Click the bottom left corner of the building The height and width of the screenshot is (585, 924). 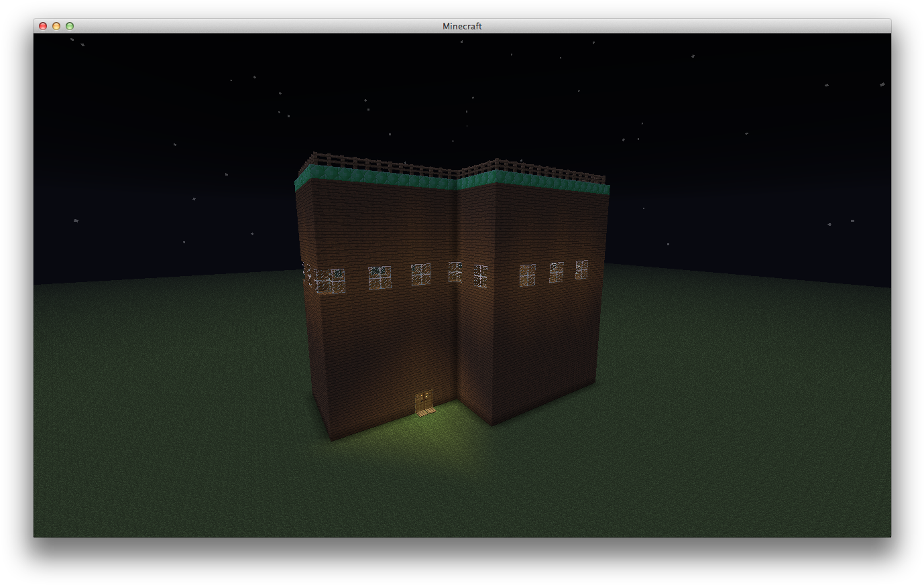[331, 440]
